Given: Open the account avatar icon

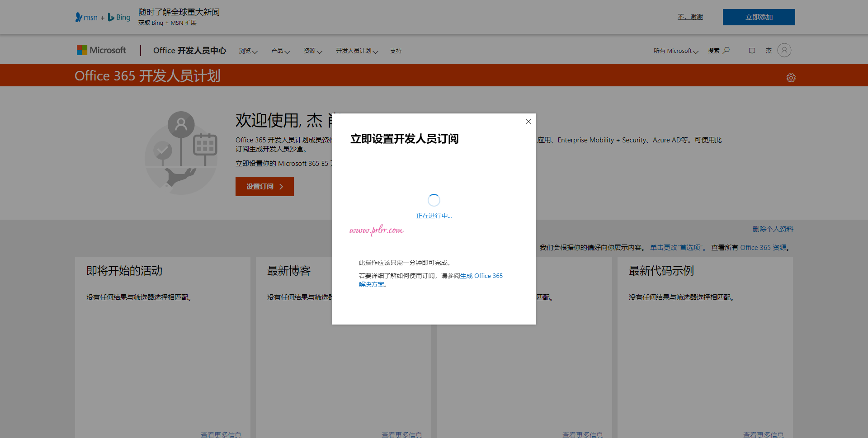Looking at the screenshot, I should click(784, 50).
